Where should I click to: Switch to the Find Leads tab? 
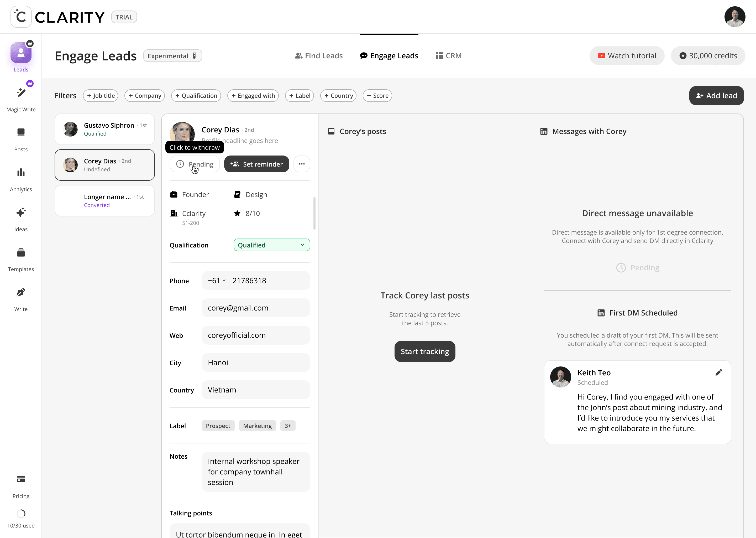318,56
